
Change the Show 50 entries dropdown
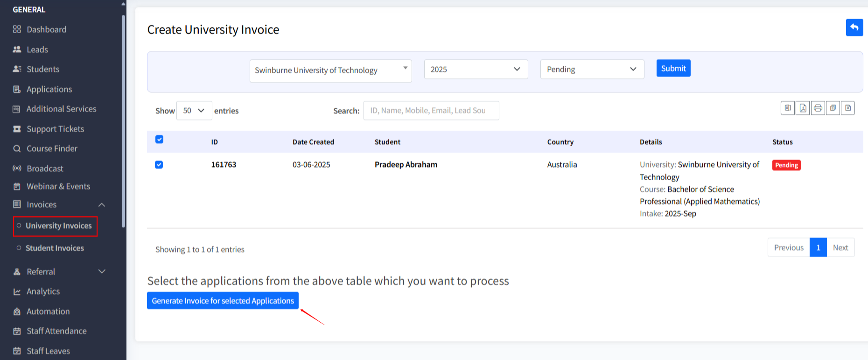point(194,111)
